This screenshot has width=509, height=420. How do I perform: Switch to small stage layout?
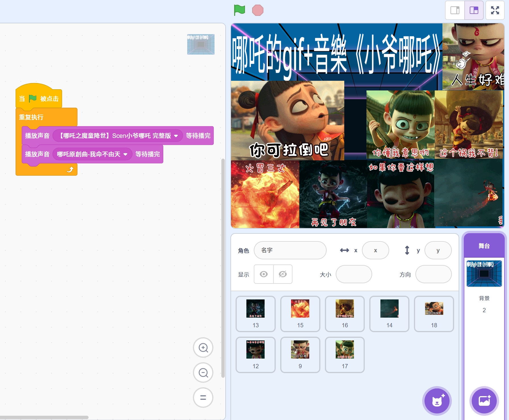(x=455, y=10)
